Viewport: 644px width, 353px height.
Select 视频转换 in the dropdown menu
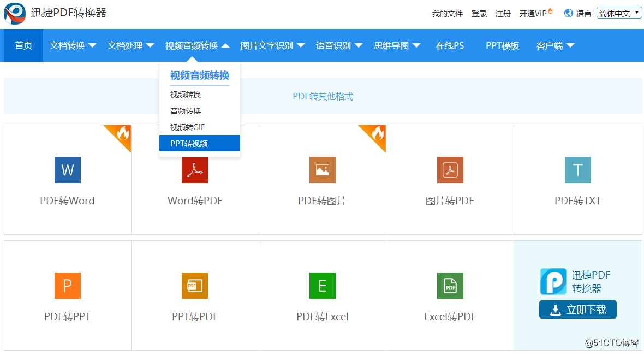click(200, 95)
